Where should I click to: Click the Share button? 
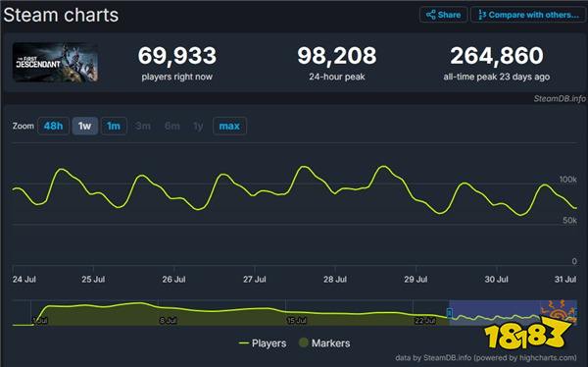click(443, 15)
